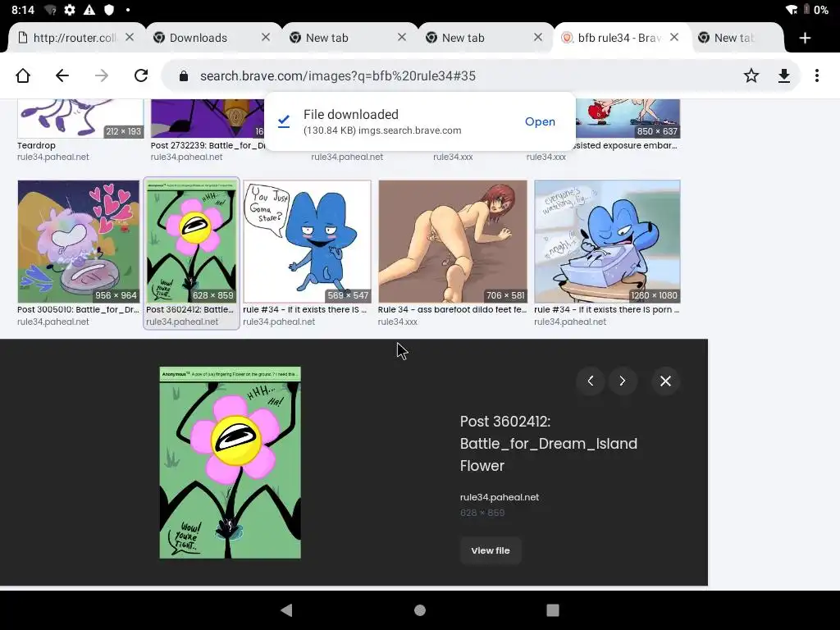Click the Post 3602412 title in preview
The height and width of the screenshot is (630, 840).
pos(549,444)
